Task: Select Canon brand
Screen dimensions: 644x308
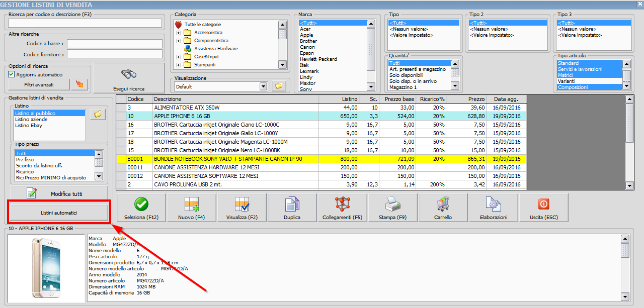Action: point(332,47)
